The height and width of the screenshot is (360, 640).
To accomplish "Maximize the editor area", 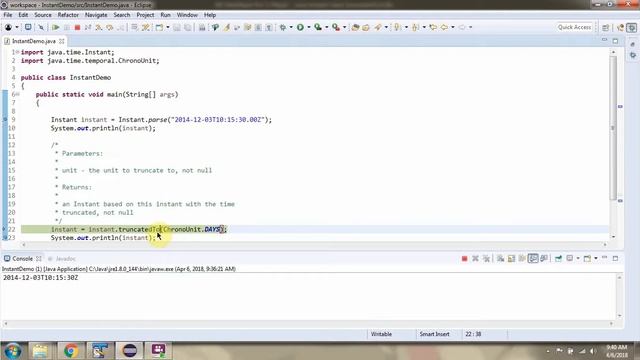I will 615,41.
